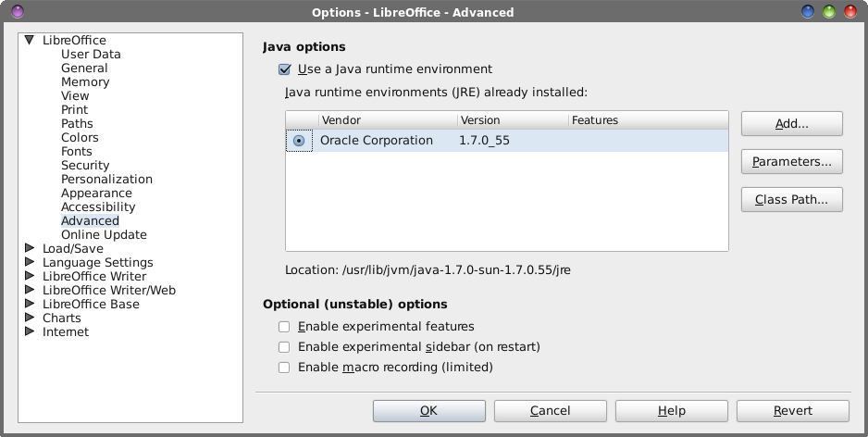Expand the Language Settings section
This screenshot has width=868, height=437.
pos(30,262)
